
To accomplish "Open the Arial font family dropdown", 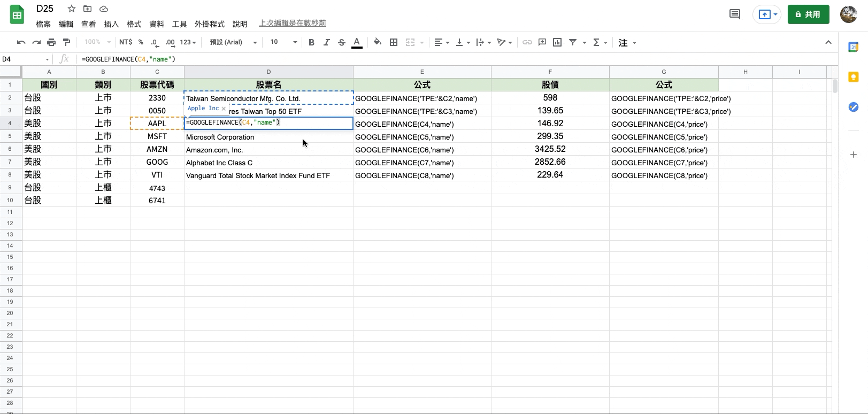I will (233, 42).
